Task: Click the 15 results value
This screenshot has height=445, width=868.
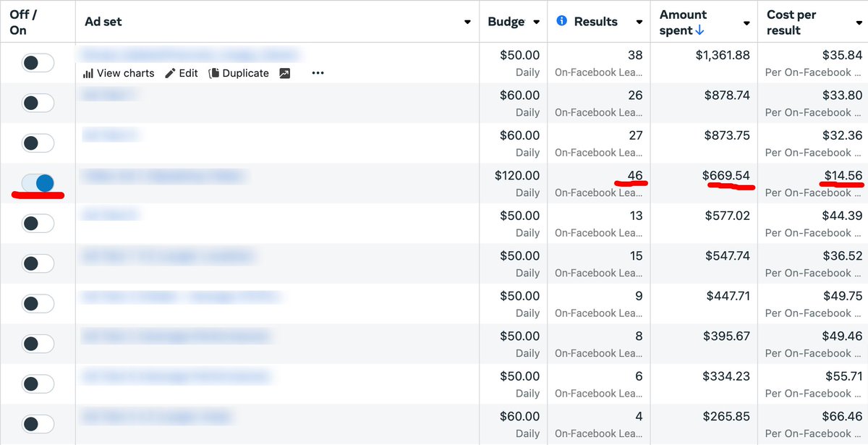Action: [636, 255]
